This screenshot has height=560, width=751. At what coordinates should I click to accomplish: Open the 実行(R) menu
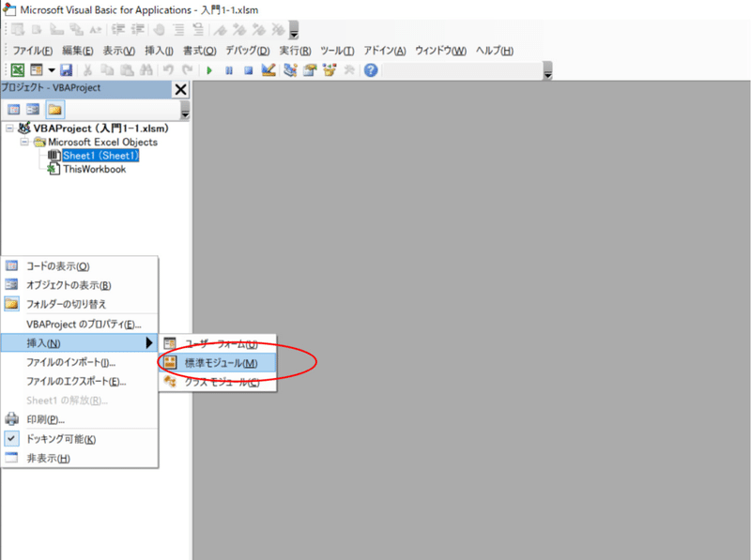tap(295, 51)
